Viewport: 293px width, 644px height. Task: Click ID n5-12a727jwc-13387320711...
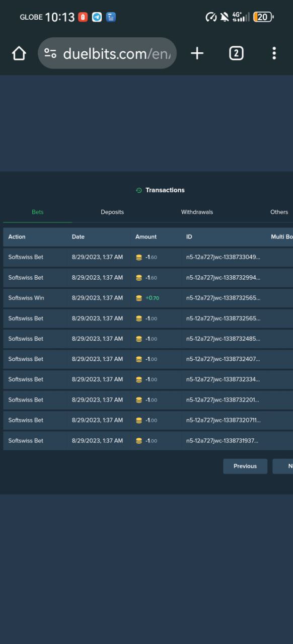point(223,420)
